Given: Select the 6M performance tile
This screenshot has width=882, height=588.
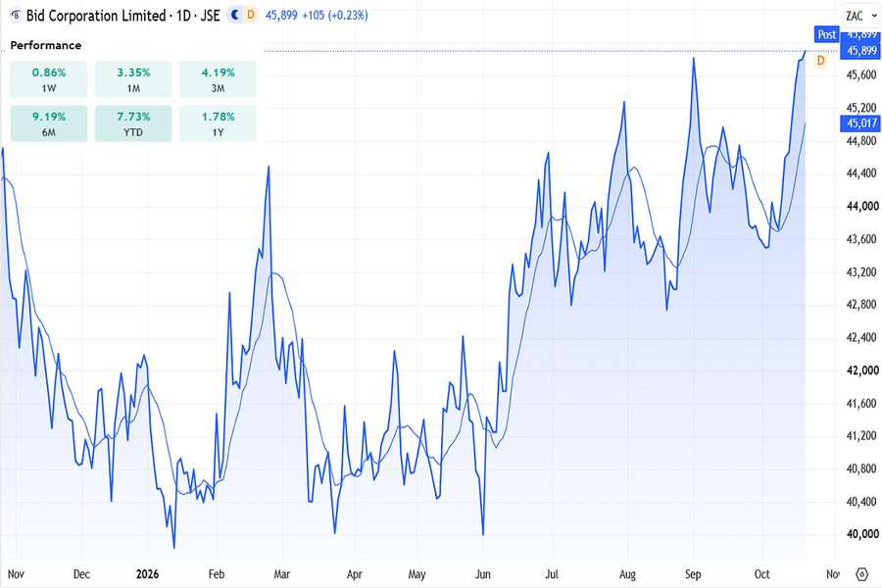Looking at the screenshot, I should [x=49, y=123].
